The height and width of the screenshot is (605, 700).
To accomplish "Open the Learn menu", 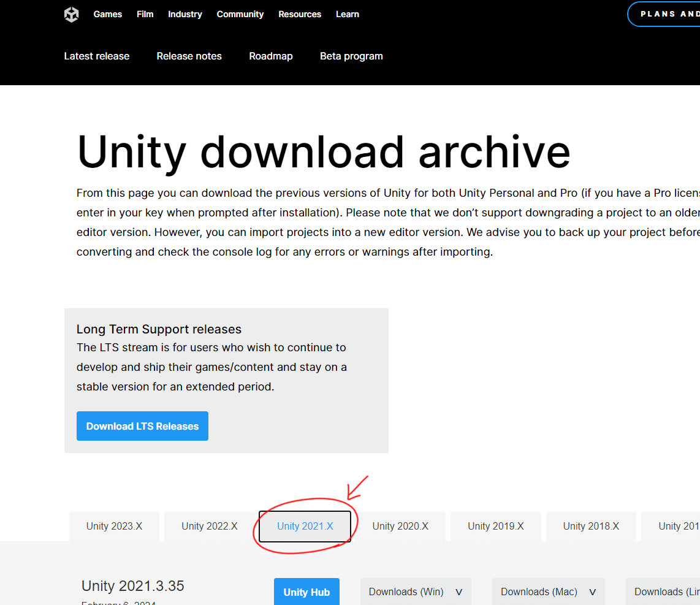I will tap(348, 14).
